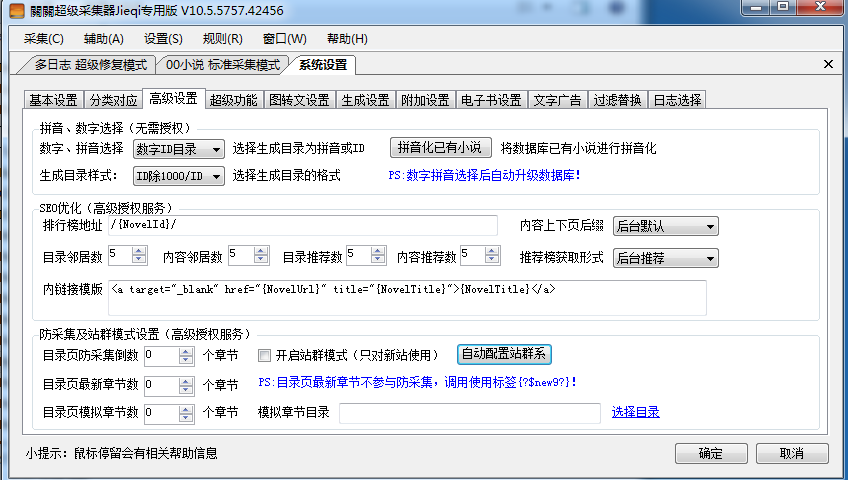Viewport: 848px width, 480px height.
Task: Increase 目录页模拟章节数 with up arrow
Action: coord(186,410)
